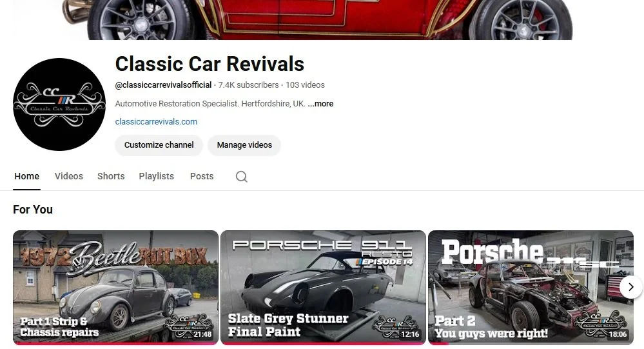Click the 103 videos count
The height and width of the screenshot is (349, 644).
coord(305,85)
